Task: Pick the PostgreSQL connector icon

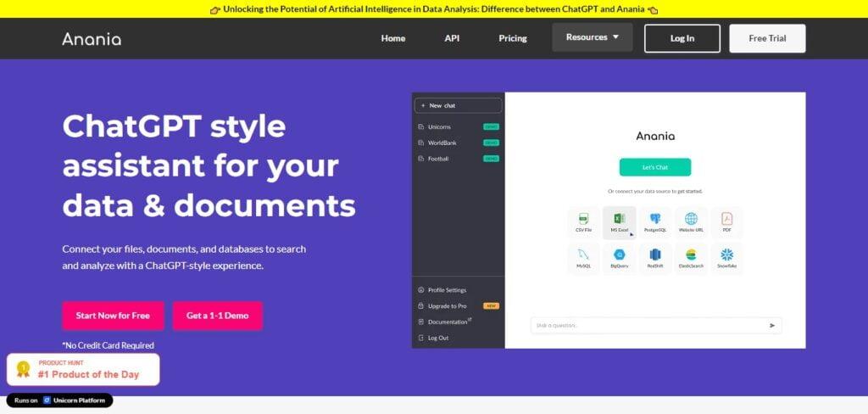Action: [x=655, y=219]
